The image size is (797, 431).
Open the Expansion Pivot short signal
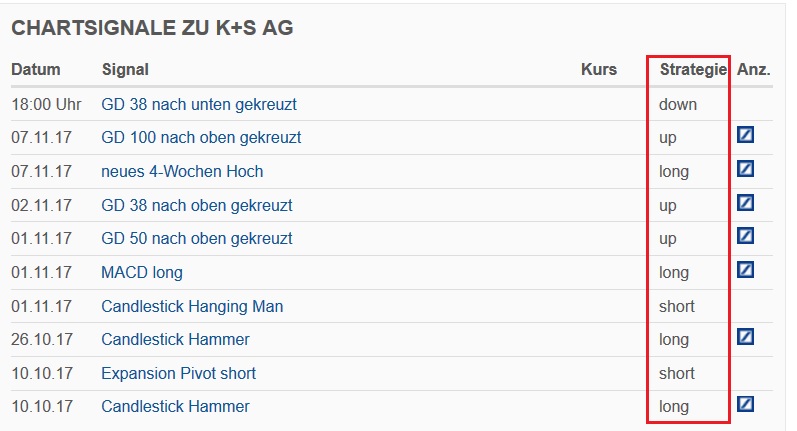pos(178,374)
